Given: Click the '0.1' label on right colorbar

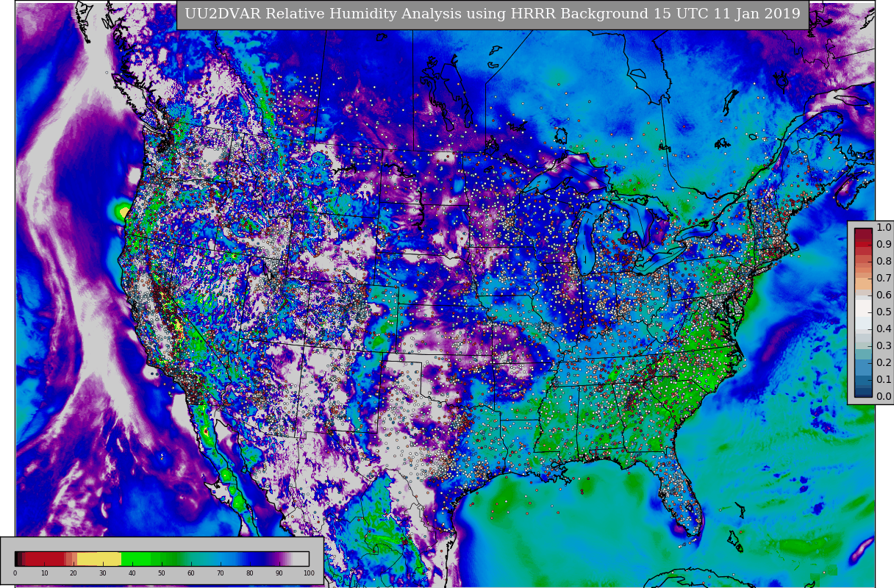Looking at the screenshot, I should tap(884, 379).
